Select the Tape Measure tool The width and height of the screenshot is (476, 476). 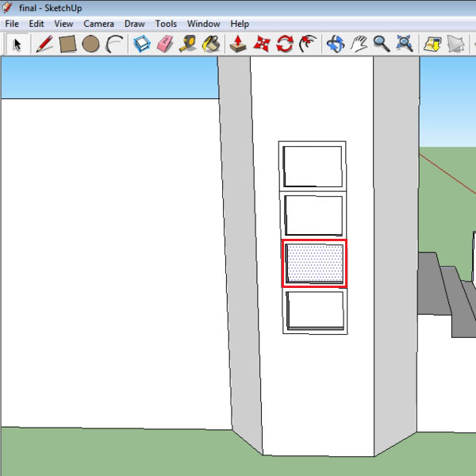(x=187, y=44)
